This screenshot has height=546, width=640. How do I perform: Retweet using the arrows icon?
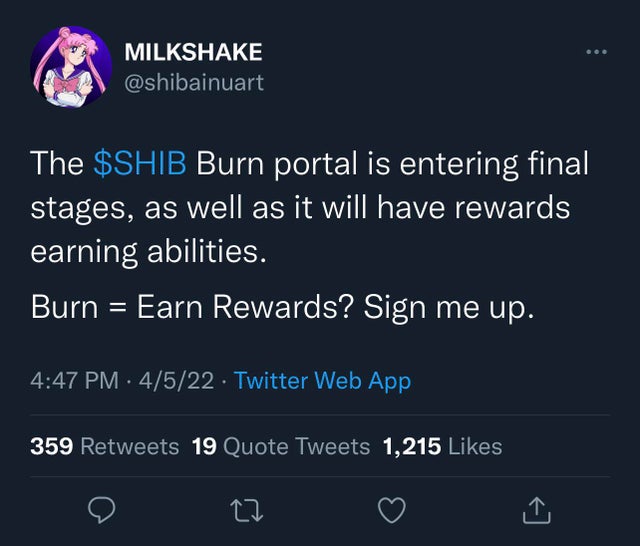[x=247, y=511]
